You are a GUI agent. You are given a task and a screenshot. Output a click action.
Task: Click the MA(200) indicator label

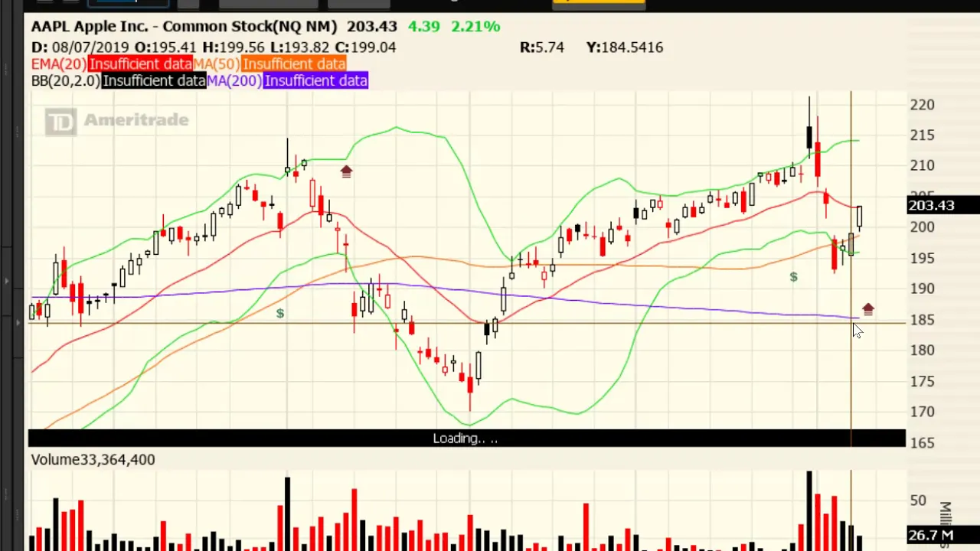coord(234,80)
